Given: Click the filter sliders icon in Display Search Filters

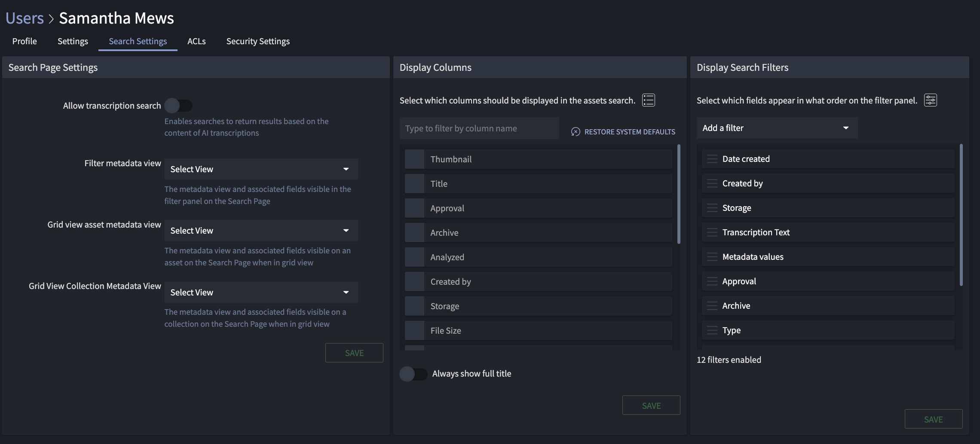Looking at the screenshot, I should click(930, 100).
